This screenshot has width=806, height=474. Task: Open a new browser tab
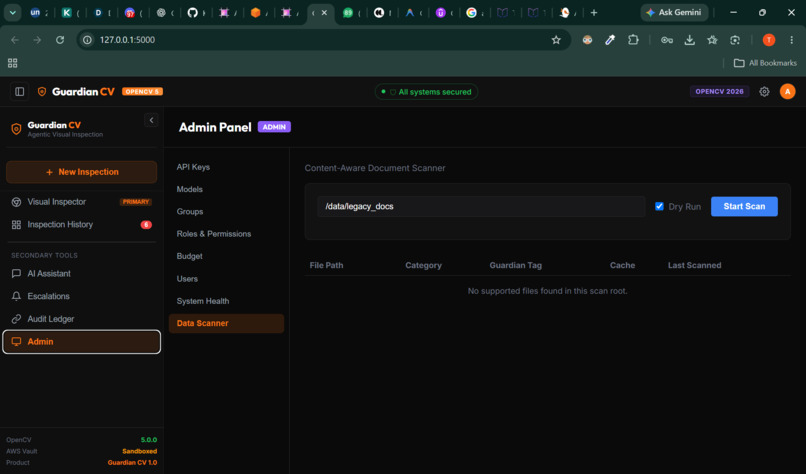pos(594,12)
